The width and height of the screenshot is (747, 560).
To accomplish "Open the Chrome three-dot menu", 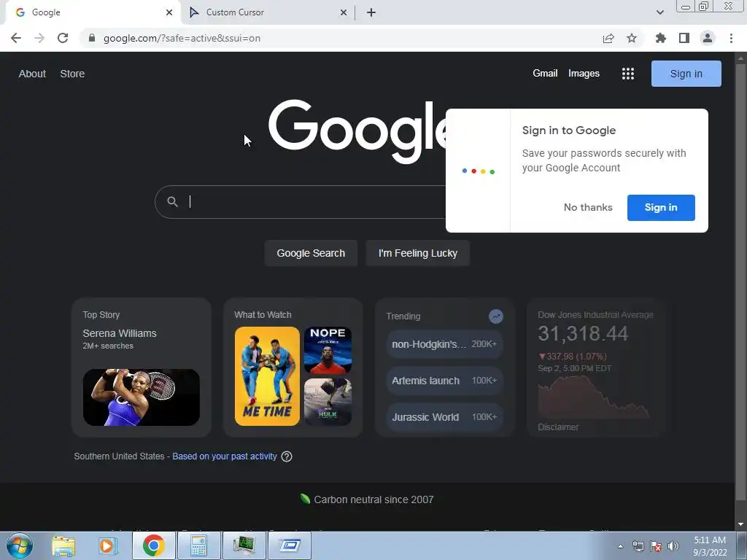I will [731, 38].
